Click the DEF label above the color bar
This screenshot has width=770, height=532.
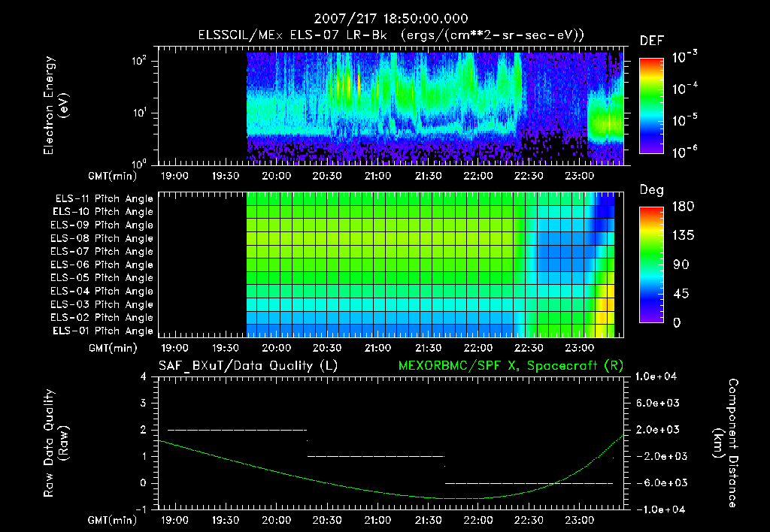(652, 41)
